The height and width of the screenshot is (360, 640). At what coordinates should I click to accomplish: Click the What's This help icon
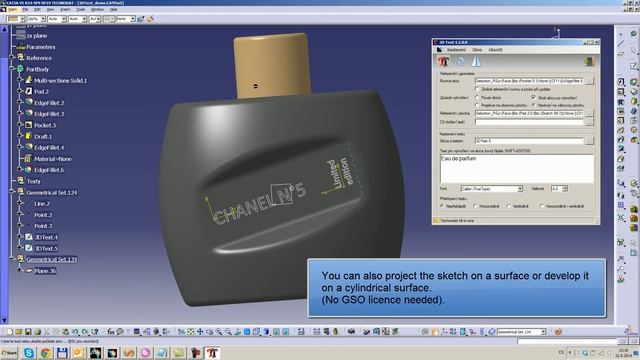[95, 332]
